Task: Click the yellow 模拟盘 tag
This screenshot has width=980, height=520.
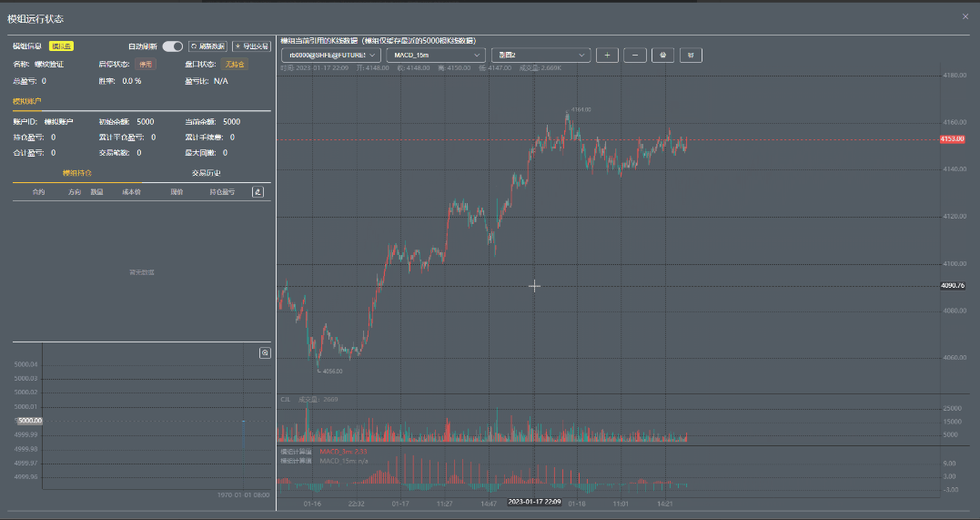Action: [62, 46]
